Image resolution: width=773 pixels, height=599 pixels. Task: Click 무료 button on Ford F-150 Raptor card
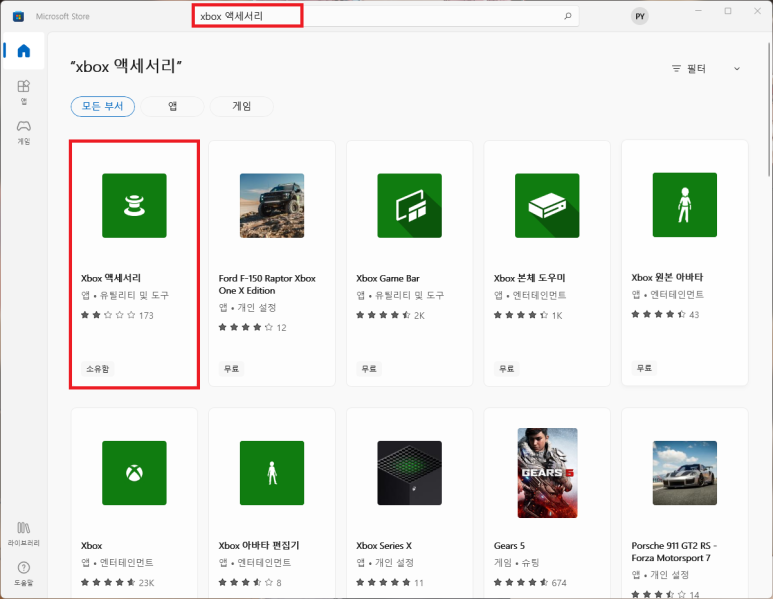coord(231,369)
